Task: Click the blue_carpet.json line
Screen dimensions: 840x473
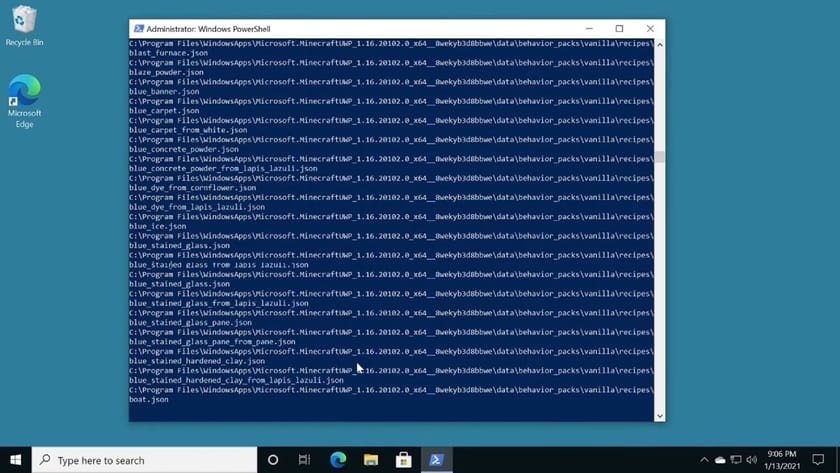Action: click(x=164, y=111)
